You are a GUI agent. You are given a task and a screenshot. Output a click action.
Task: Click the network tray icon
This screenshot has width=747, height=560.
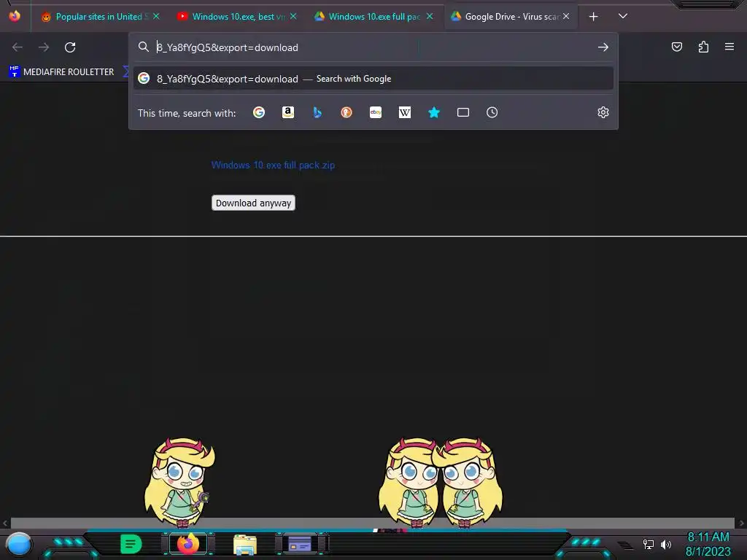coord(649,544)
